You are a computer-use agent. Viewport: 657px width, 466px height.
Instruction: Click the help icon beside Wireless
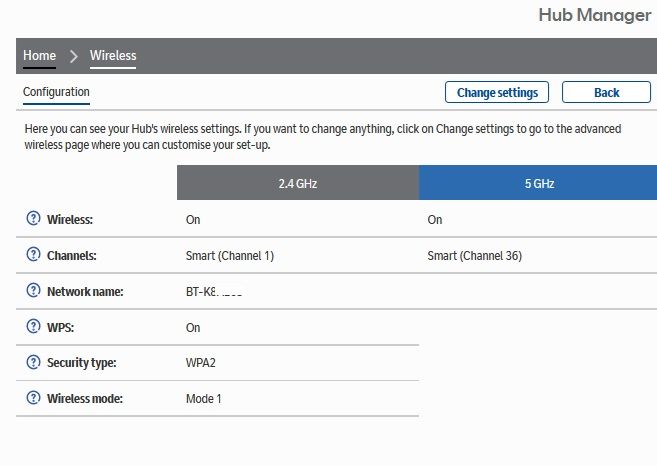pos(33,219)
